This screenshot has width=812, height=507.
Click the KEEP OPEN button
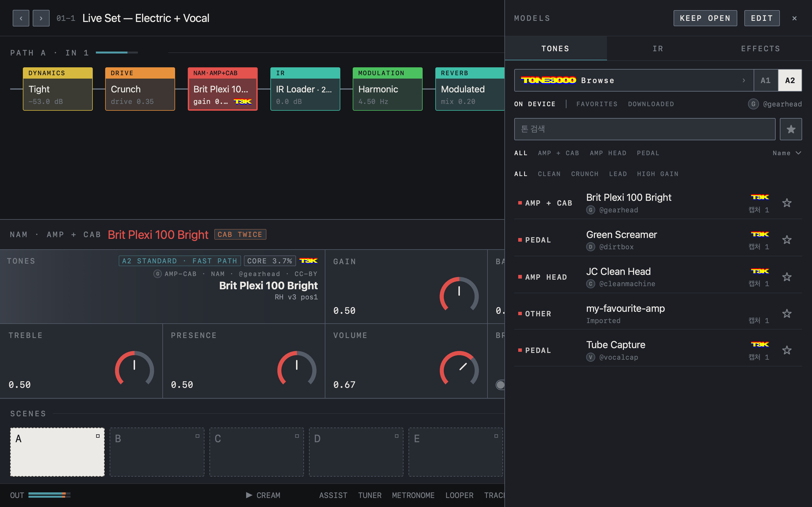[x=705, y=18]
